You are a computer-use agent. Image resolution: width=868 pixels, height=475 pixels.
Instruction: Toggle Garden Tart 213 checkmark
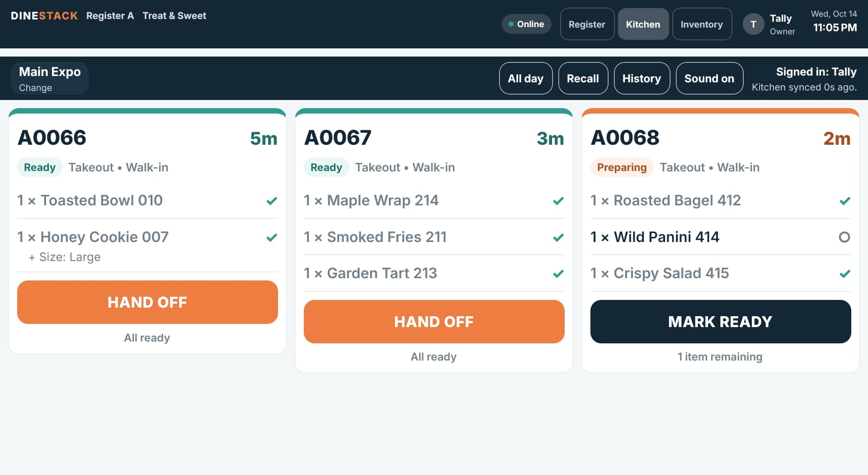[558, 274]
